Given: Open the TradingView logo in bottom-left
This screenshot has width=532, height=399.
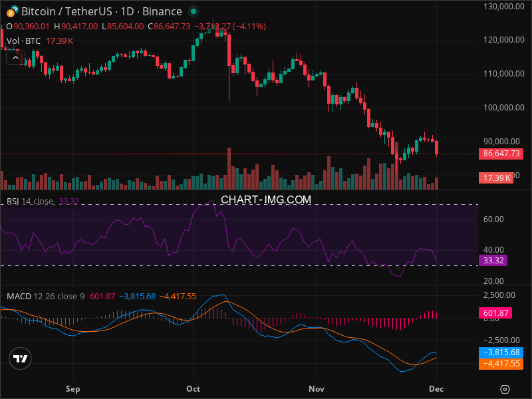Looking at the screenshot, I should coord(21,358).
